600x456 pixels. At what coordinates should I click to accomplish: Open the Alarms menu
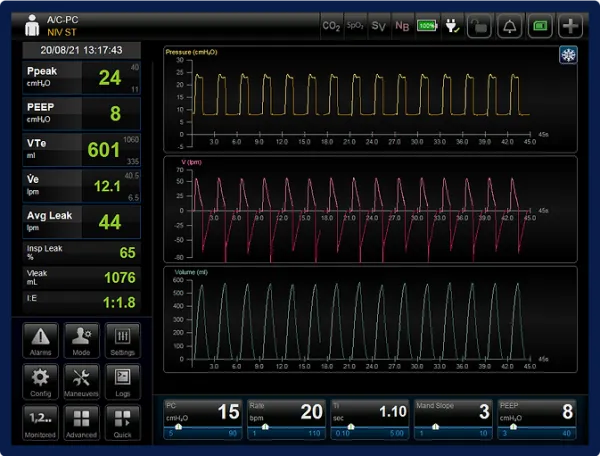[41, 340]
